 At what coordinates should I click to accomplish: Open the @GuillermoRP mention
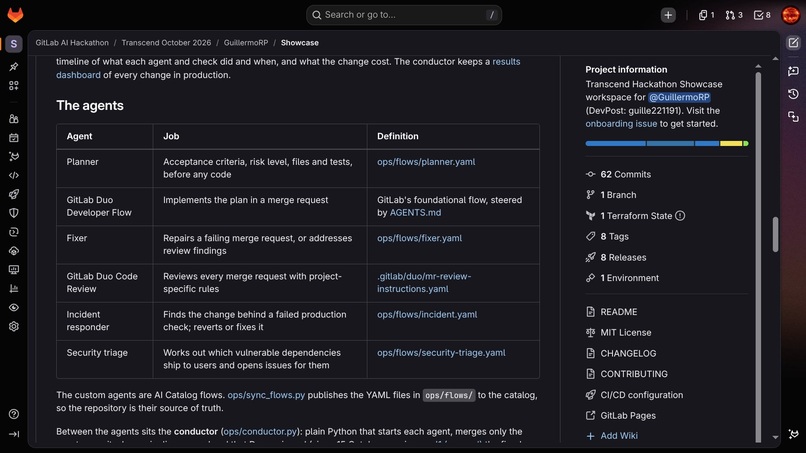(x=679, y=97)
